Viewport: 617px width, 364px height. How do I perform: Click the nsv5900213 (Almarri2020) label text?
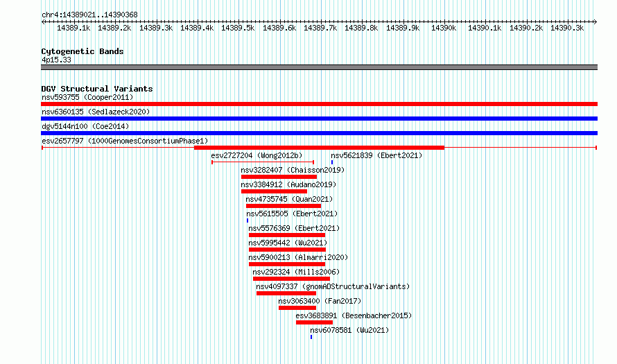(x=298, y=257)
